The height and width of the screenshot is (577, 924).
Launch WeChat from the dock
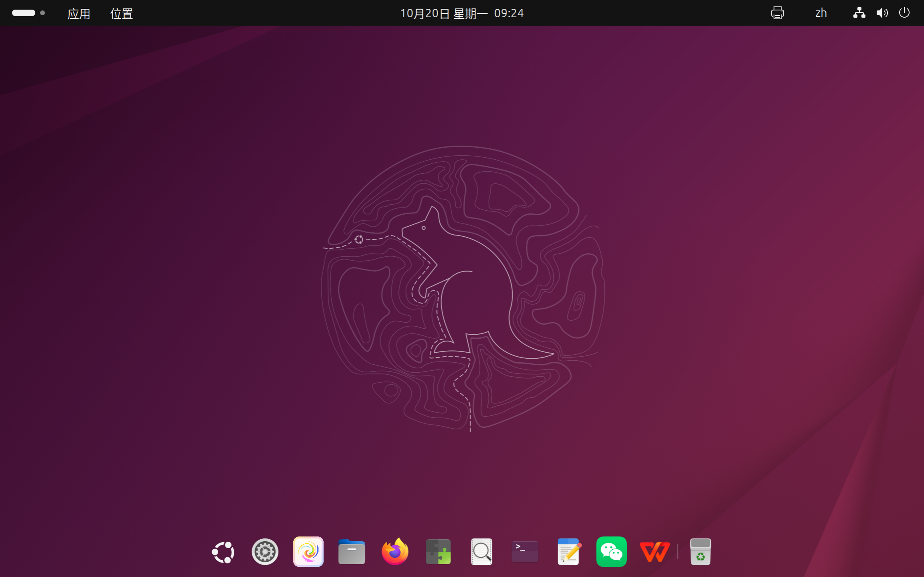(x=611, y=552)
